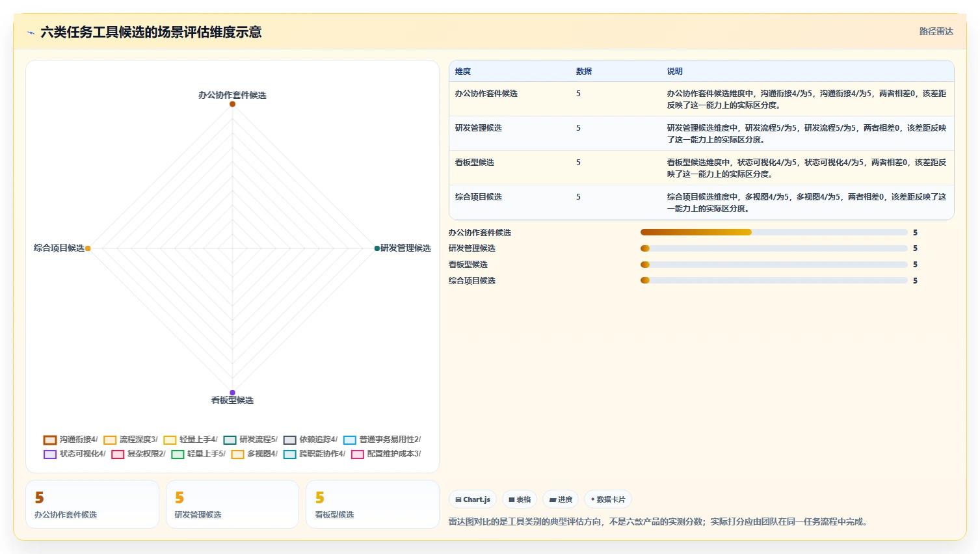Click the 表格 chip
Image resolution: width=980 pixels, height=554 pixels.
520,499
